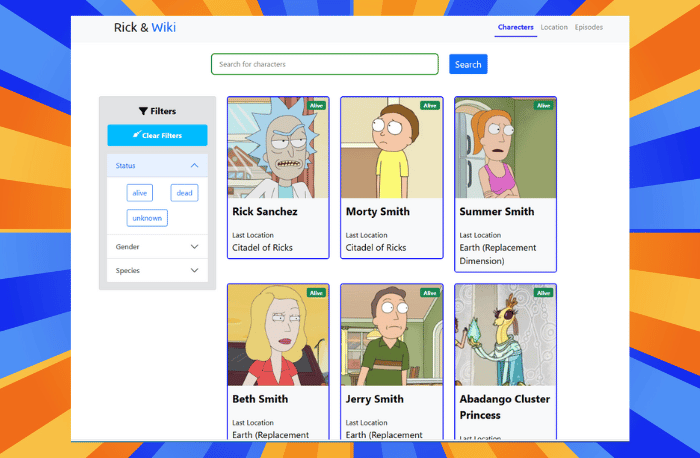Switch to the Location tab
The height and width of the screenshot is (458, 700).
coord(554,27)
